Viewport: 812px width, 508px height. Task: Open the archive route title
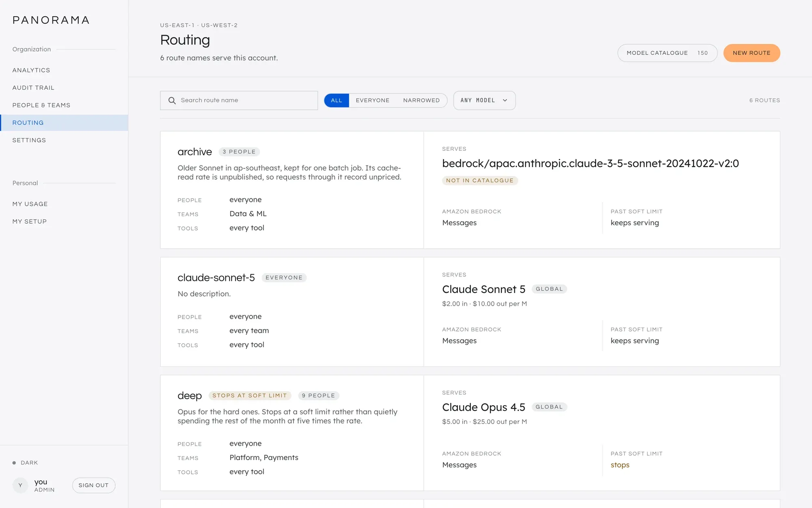[x=194, y=152]
